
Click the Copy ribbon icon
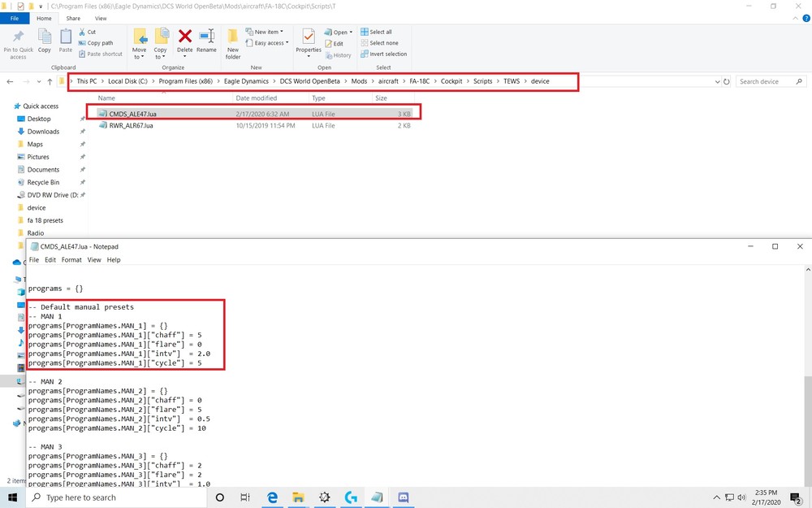tap(45, 37)
